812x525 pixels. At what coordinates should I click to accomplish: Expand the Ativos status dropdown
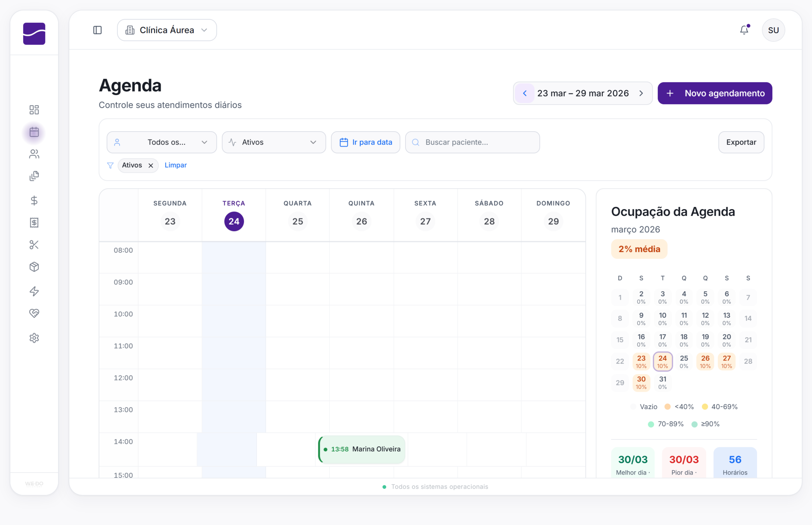pyautogui.click(x=274, y=142)
